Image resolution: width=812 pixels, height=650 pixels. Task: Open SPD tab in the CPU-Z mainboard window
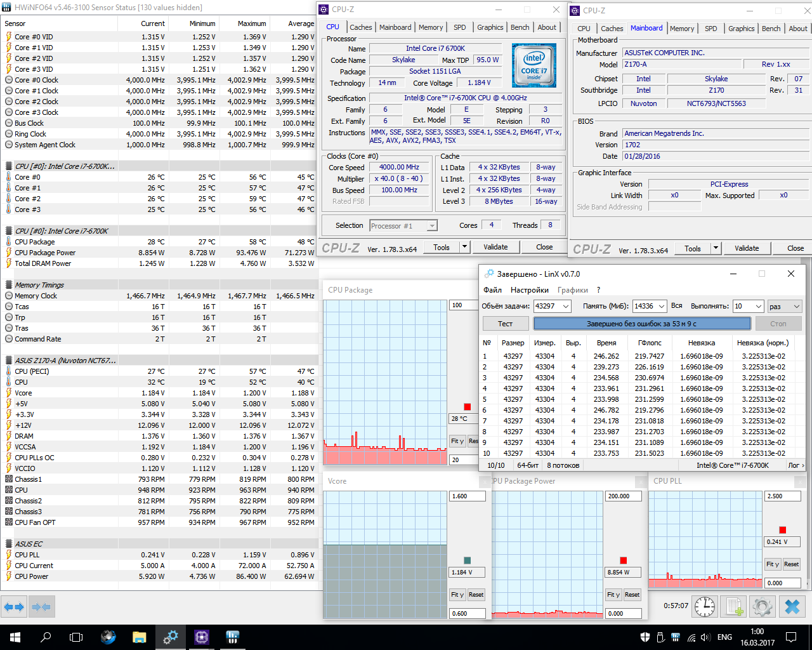coord(711,29)
